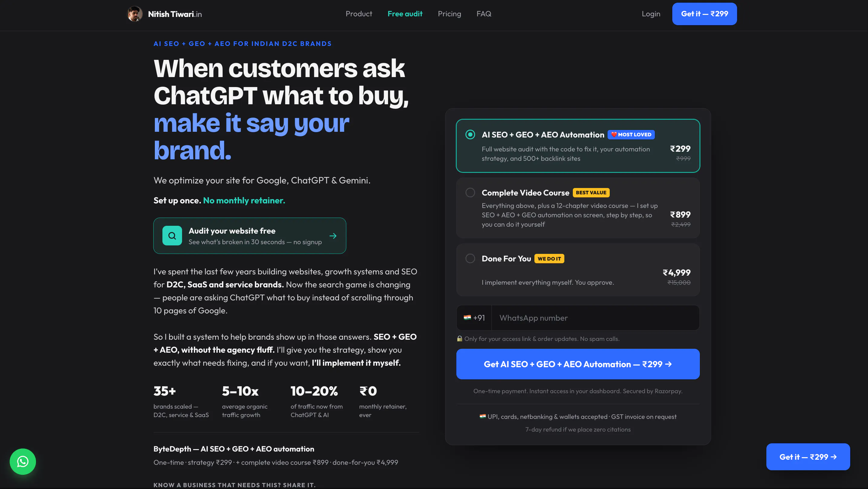Click the lock icon beside the no spam note
The width and height of the screenshot is (868, 489).
click(x=460, y=338)
